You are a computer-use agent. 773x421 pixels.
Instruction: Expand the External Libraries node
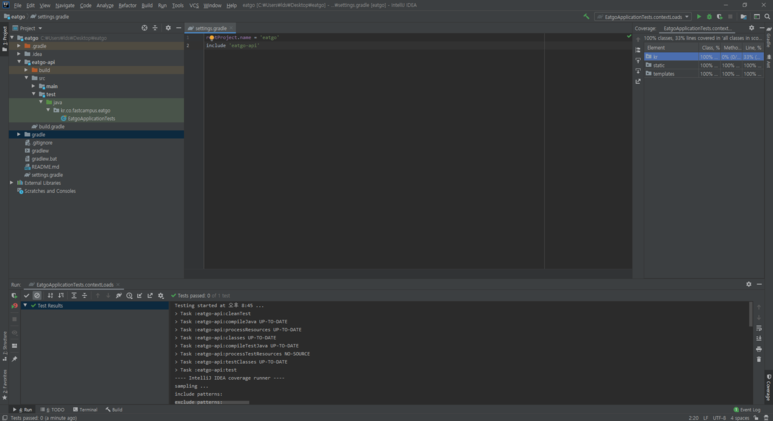point(11,183)
